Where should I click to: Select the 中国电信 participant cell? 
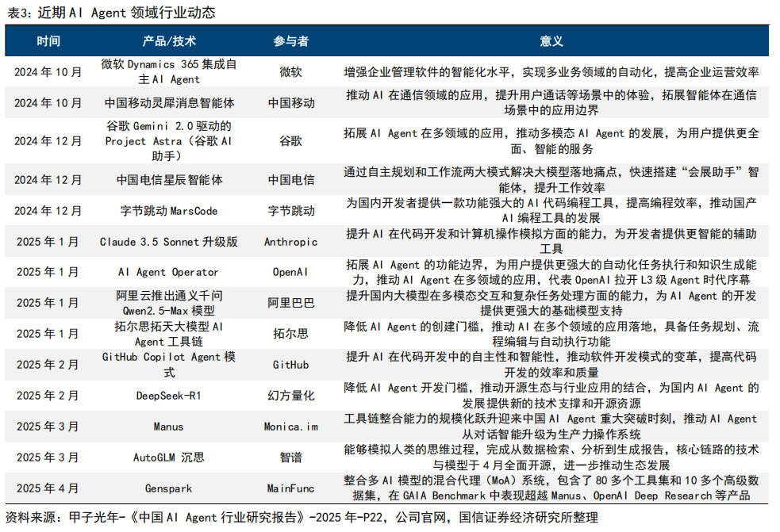click(291, 180)
